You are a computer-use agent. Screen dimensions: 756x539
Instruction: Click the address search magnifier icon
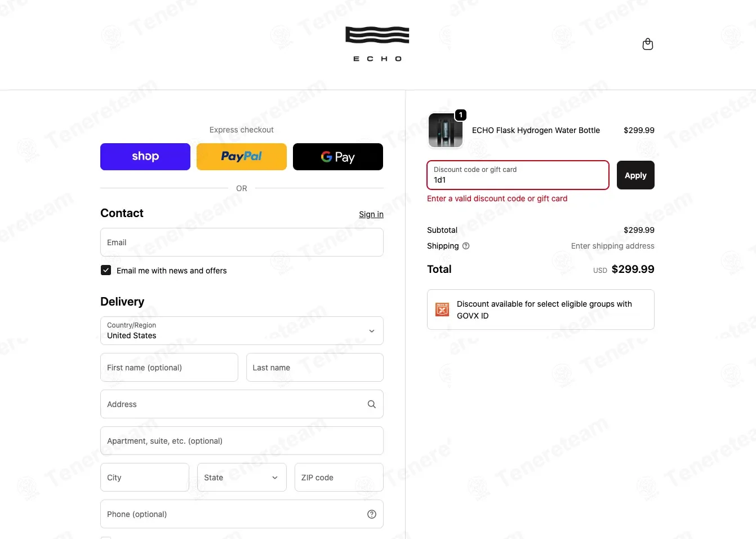pyautogui.click(x=372, y=404)
